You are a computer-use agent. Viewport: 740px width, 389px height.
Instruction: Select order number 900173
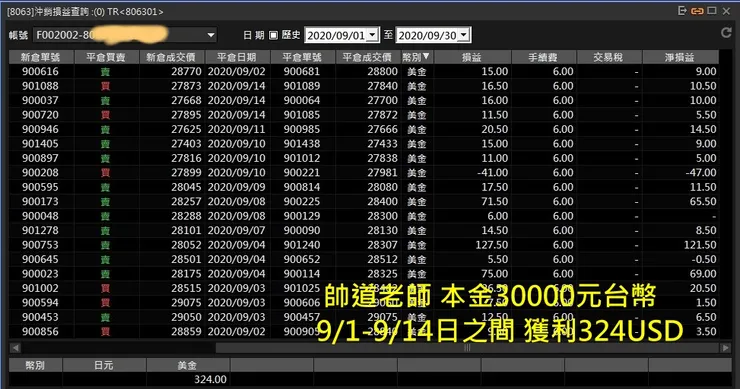point(41,201)
